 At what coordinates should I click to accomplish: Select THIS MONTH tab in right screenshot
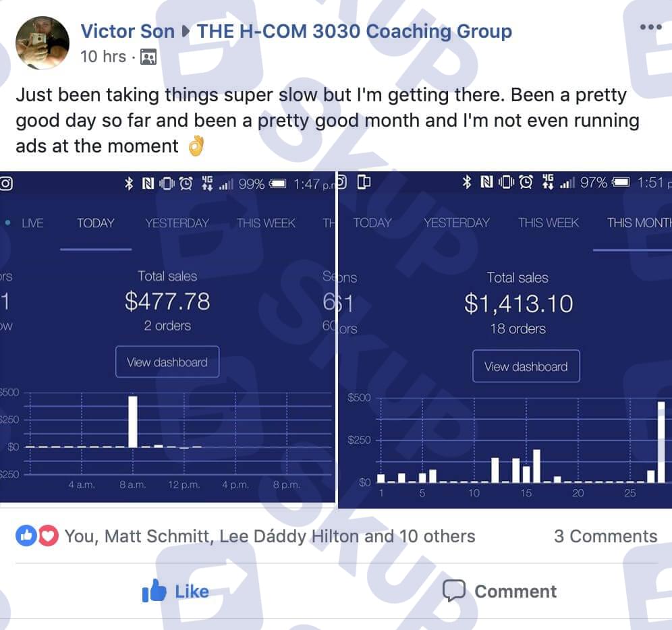pyautogui.click(x=639, y=223)
